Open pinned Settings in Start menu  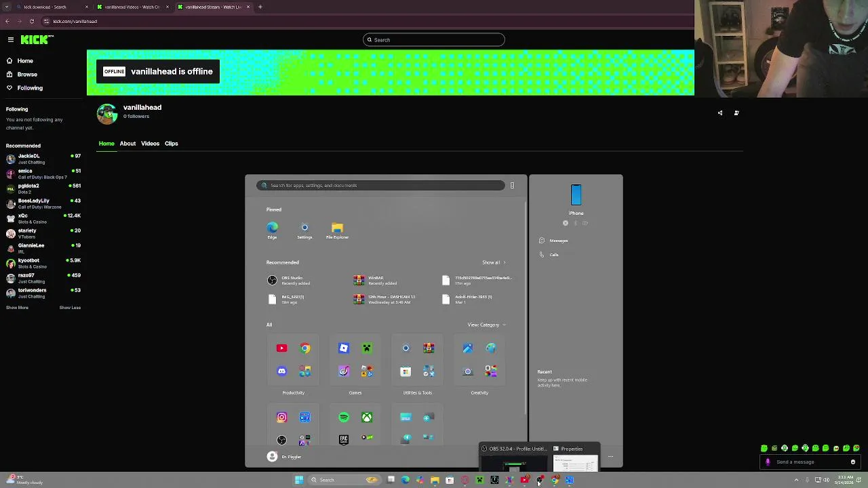304,231
